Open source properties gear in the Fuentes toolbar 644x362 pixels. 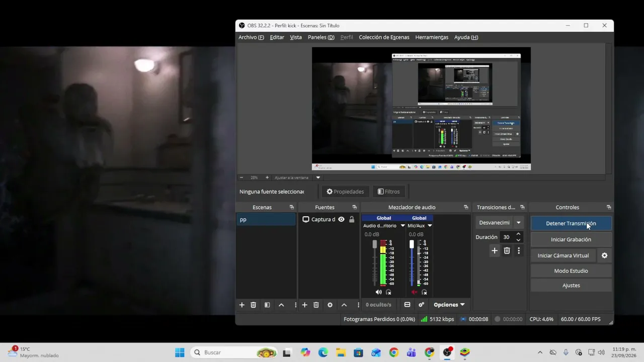tap(330, 305)
